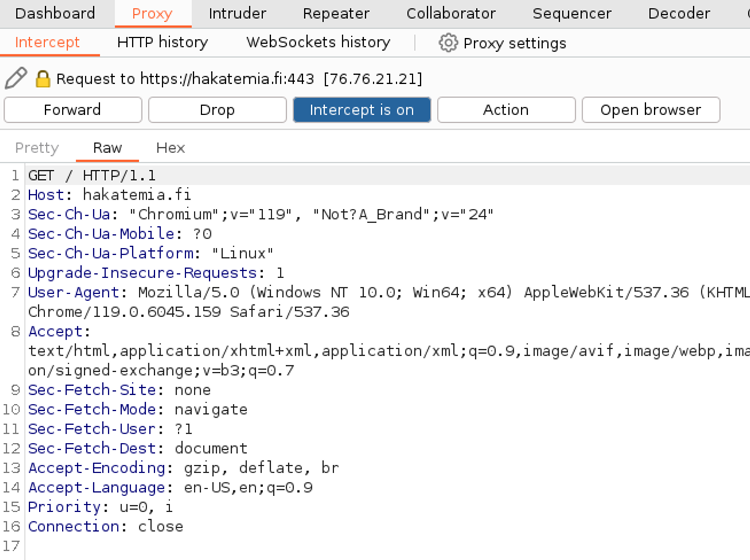The height and width of the screenshot is (560, 750).
Task: Click the yellow padlock HTTPS icon
Action: [x=43, y=79]
